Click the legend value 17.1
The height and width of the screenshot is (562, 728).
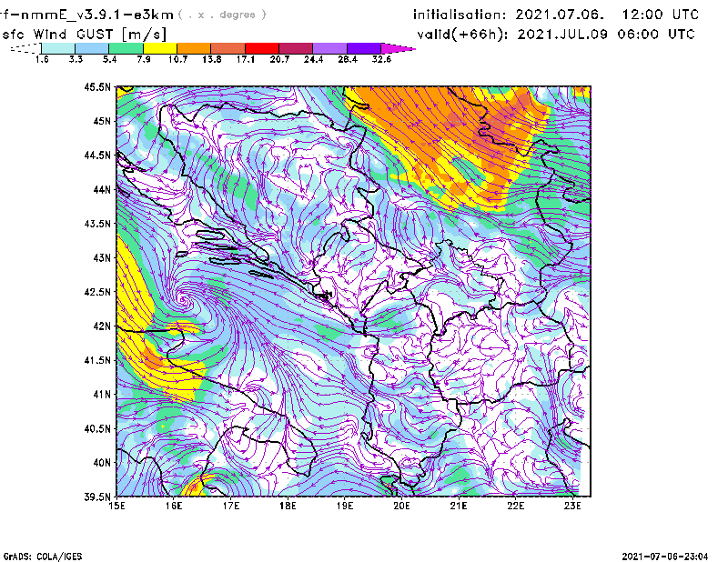246,59
